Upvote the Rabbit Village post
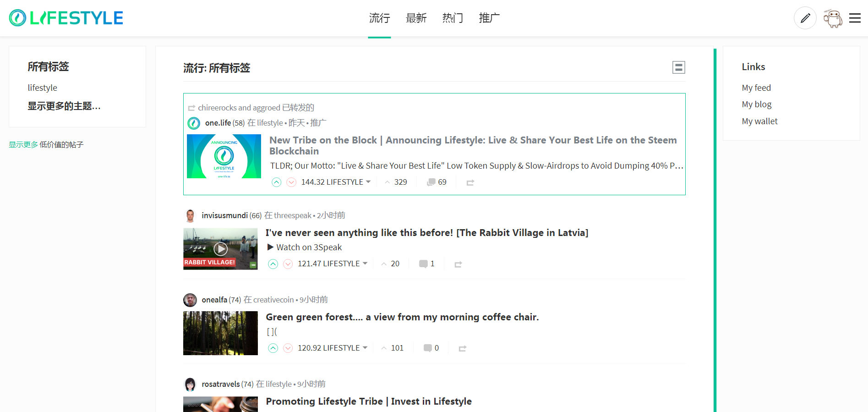868x412 pixels. point(273,264)
